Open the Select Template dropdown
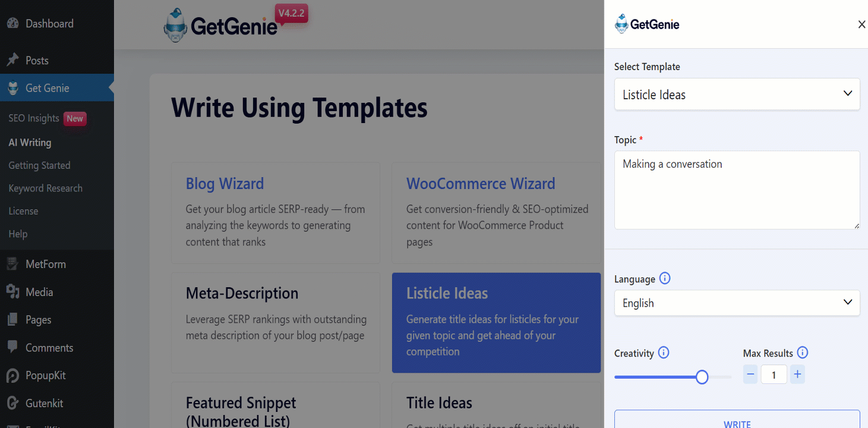 coord(737,95)
